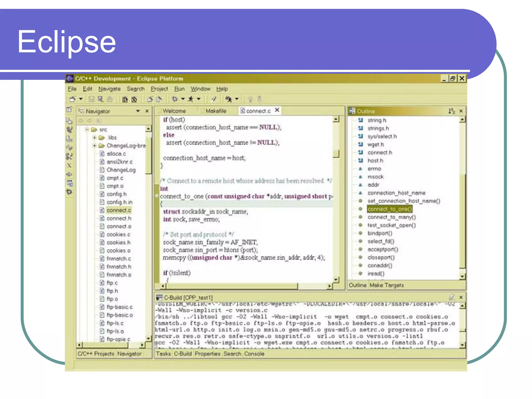Click the Outline sort icon
The image size is (532, 399).
451,111
